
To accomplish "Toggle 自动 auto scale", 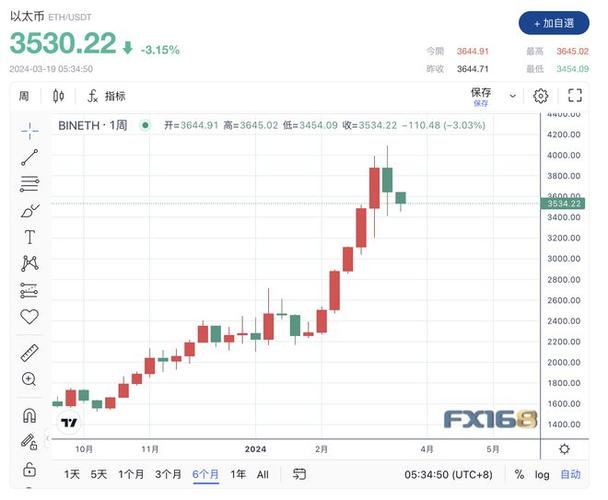I will [x=570, y=475].
